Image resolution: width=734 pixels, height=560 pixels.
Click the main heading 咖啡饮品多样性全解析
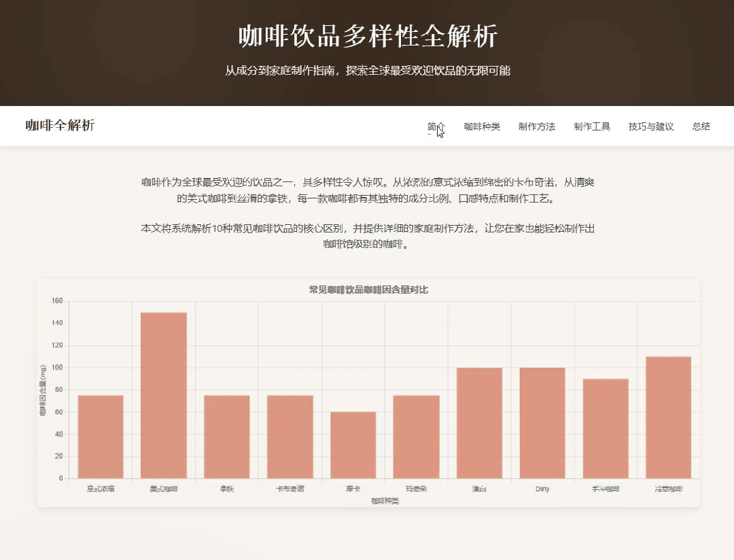(368, 37)
